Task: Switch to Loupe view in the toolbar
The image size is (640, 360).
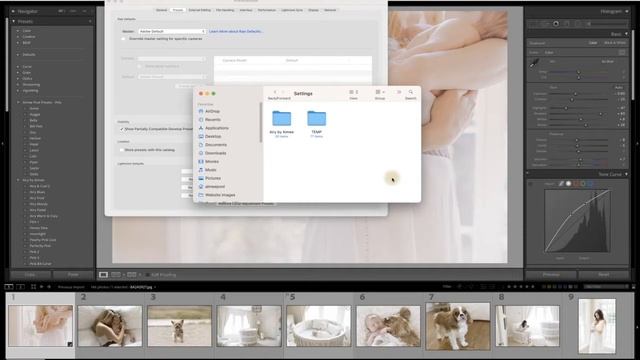Action: click(103, 275)
